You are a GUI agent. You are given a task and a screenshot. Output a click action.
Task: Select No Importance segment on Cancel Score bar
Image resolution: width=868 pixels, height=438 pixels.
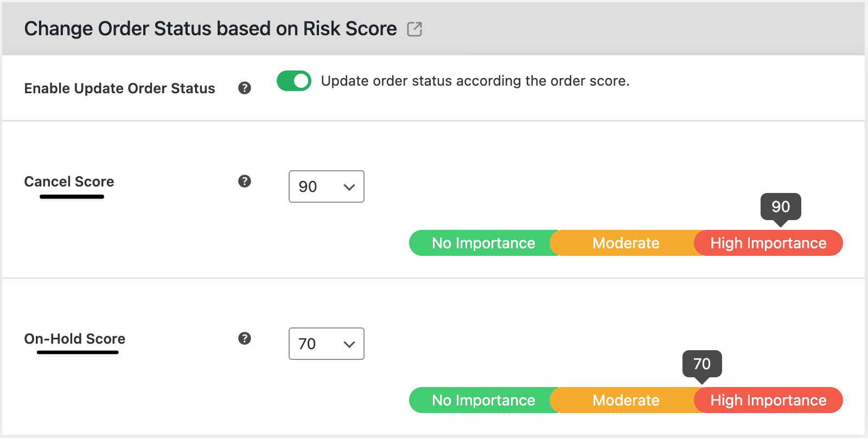click(x=483, y=243)
